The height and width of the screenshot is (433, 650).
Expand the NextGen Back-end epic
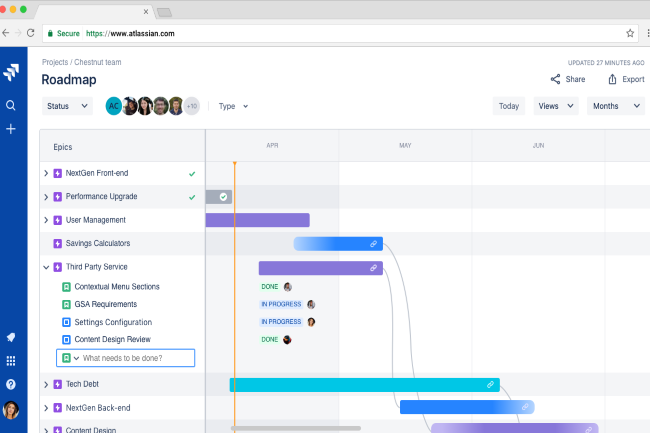pyautogui.click(x=46, y=408)
